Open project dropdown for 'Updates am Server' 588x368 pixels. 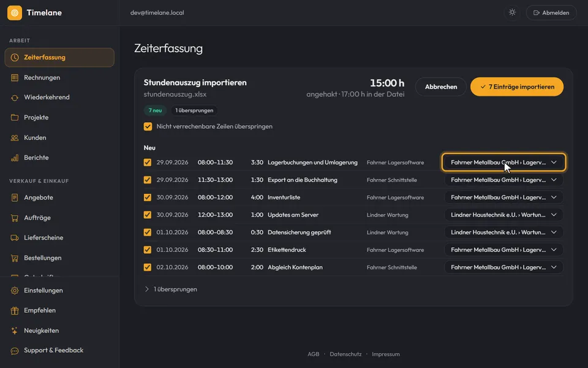(x=503, y=215)
